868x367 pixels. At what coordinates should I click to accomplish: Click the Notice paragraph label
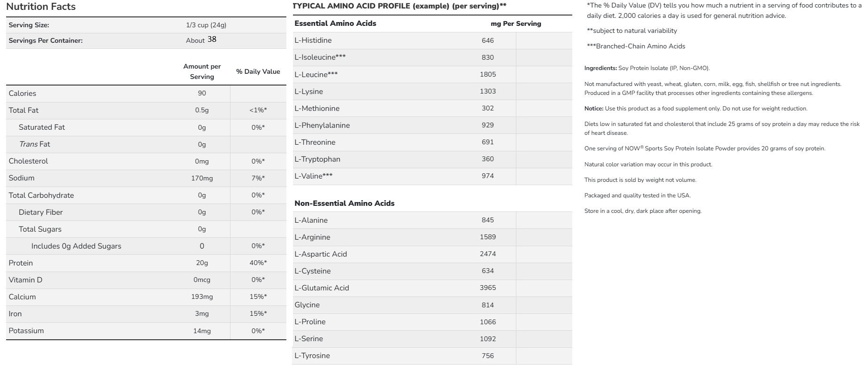(x=594, y=109)
